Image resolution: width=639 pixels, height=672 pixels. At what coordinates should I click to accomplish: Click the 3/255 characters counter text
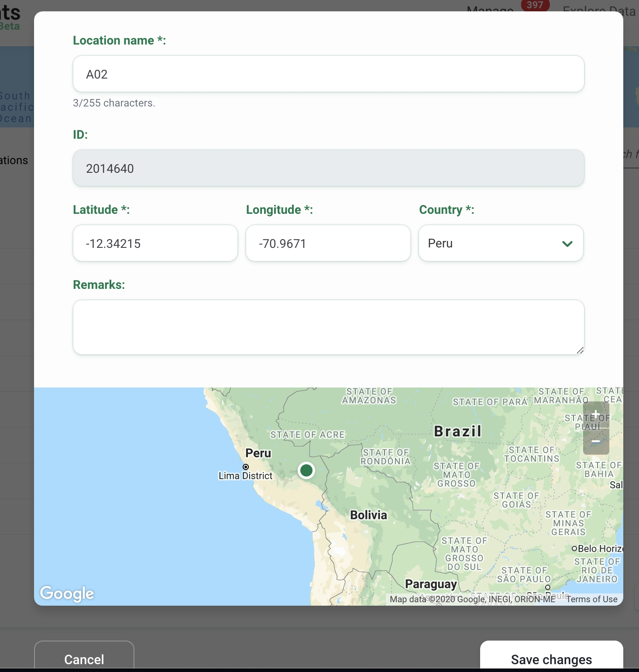(114, 103)
